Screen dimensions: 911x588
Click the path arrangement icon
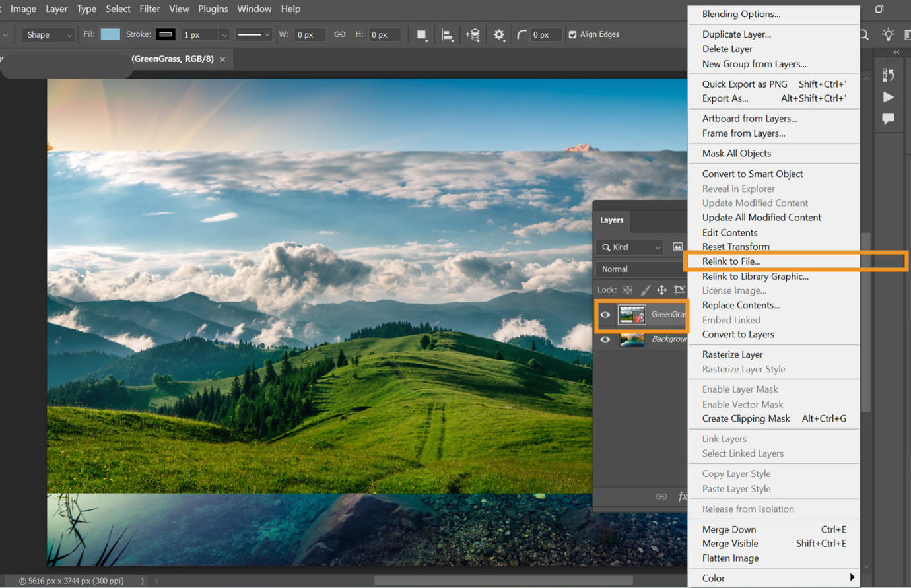pyautogui.click(x=471, y=34)
